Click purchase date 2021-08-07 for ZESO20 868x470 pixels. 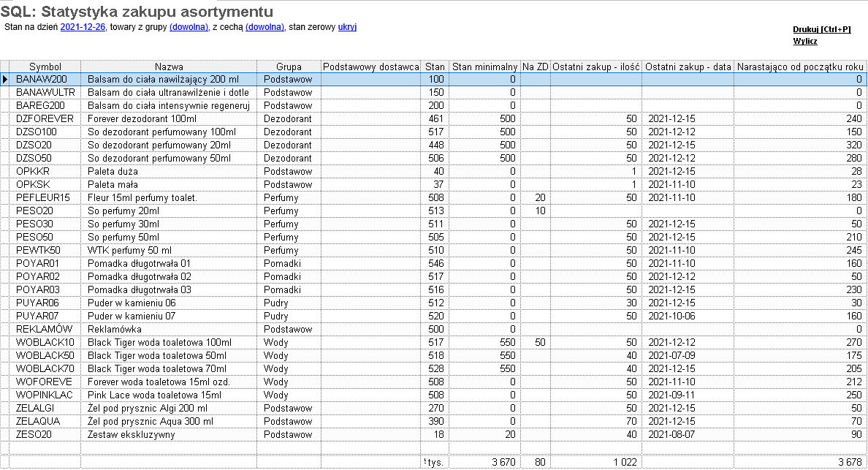click(688, 435)
